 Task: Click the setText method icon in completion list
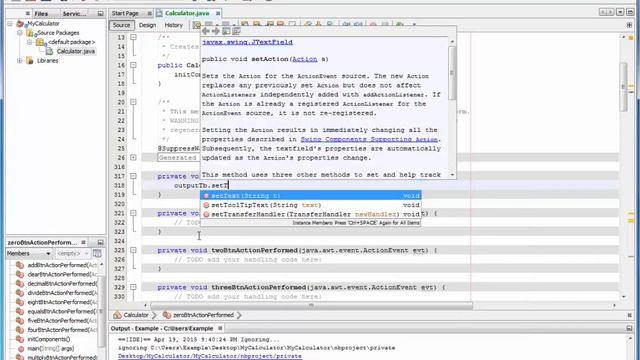(206, 196)
